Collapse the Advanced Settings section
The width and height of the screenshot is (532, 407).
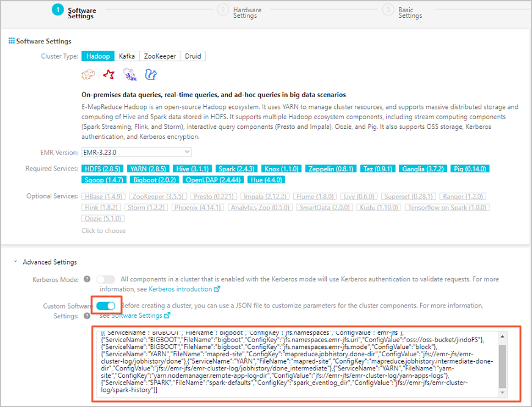pos(16,261)
